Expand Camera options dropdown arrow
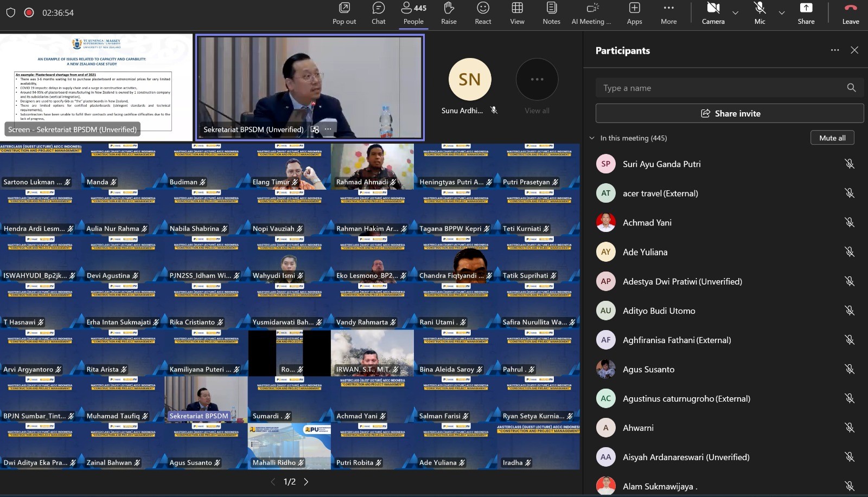Viewport: 868px width, 497px height. 736,13
